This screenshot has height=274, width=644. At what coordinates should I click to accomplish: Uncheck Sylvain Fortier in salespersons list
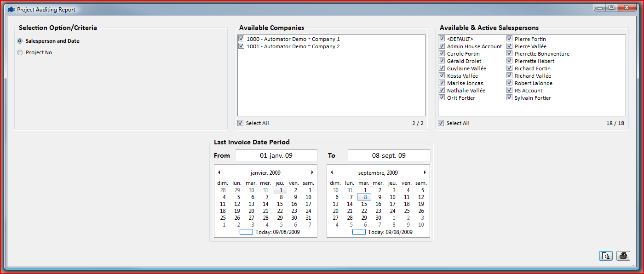[x=510, y=98]
